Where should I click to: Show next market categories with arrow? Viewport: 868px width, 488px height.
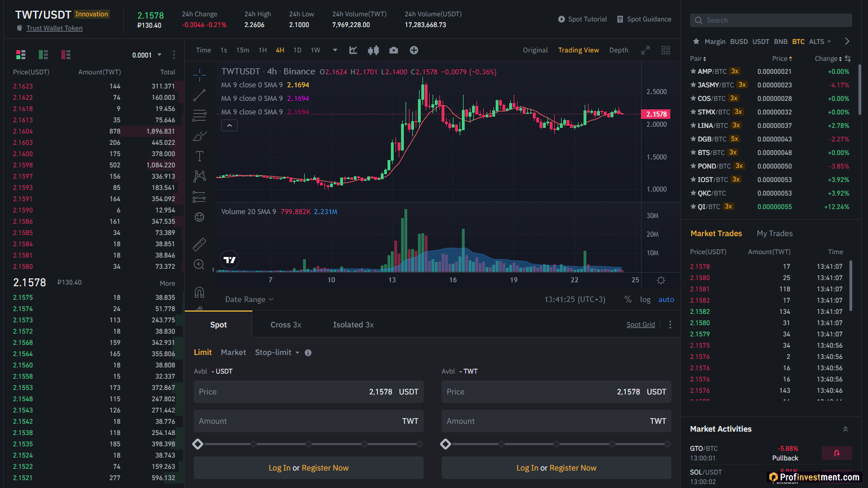847,41
